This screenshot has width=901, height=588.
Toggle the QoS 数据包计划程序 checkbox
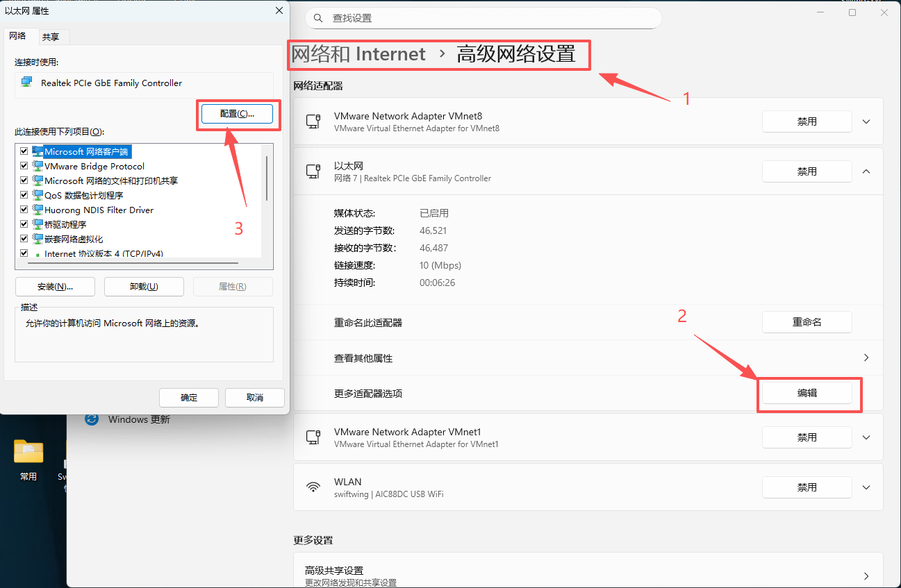tap(24, 195)
